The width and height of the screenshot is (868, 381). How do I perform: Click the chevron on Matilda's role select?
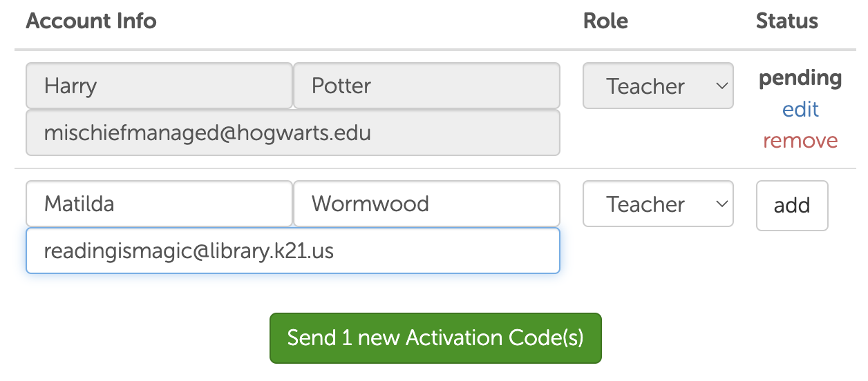721,204
